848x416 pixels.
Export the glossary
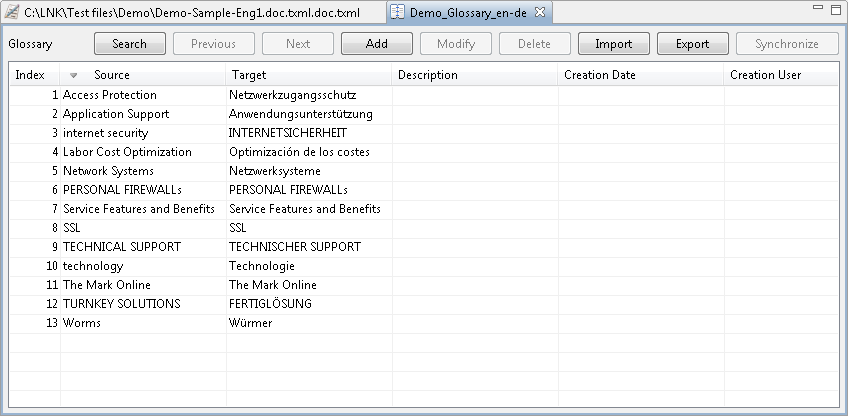[693, 44]
